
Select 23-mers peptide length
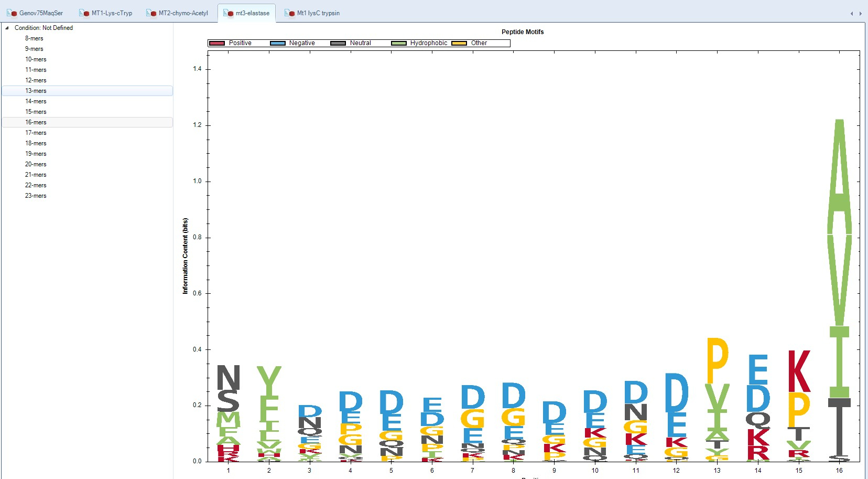pyautogui.click(x=36, y=196)
